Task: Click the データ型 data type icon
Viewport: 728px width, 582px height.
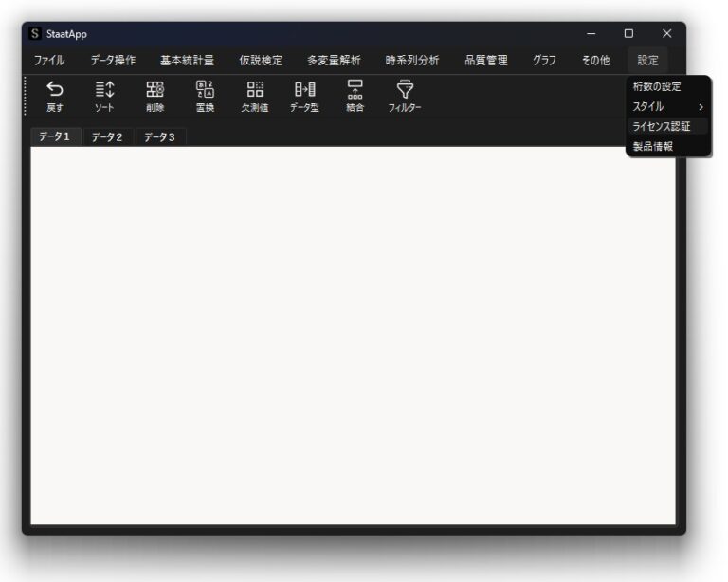Action: coord(304,90)
